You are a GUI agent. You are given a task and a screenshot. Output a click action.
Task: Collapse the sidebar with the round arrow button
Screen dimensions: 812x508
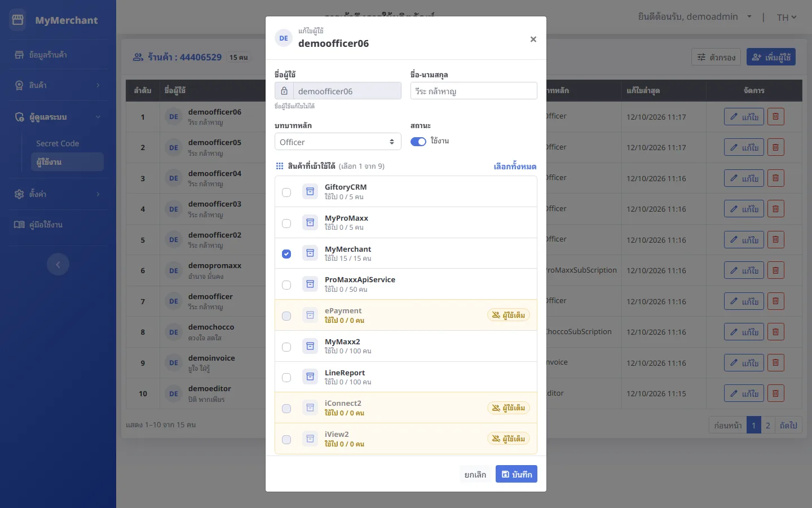point(58,264)
